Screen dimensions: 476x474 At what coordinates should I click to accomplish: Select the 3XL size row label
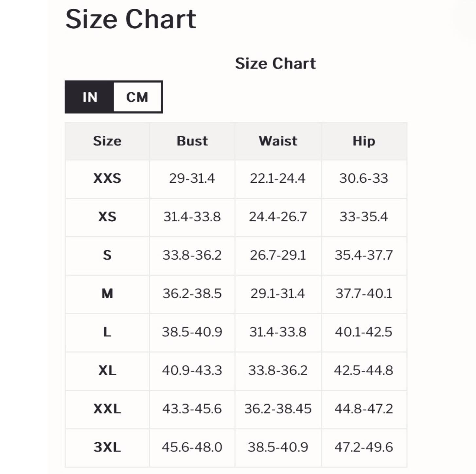[107, 447]
